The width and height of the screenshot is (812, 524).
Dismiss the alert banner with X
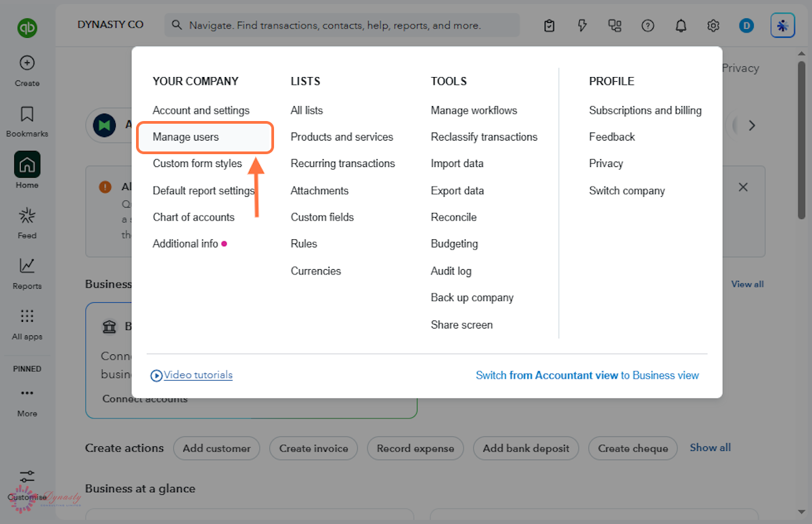(743, 187)
